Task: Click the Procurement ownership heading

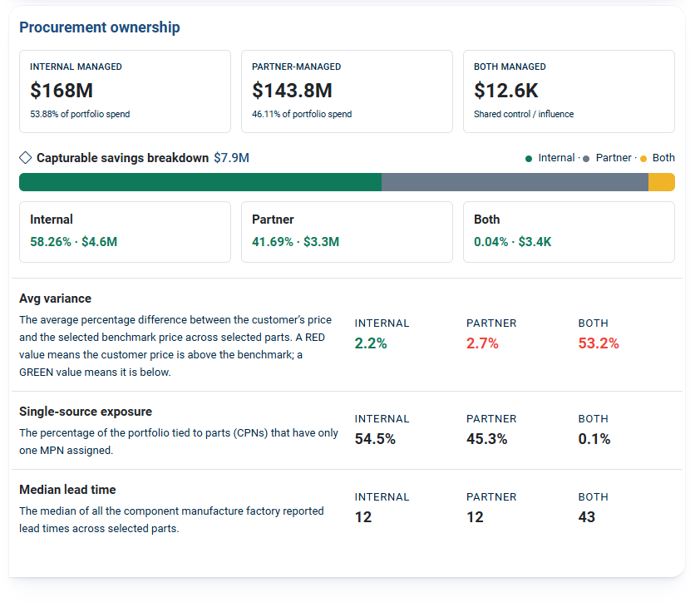Action: pos(100,27)
